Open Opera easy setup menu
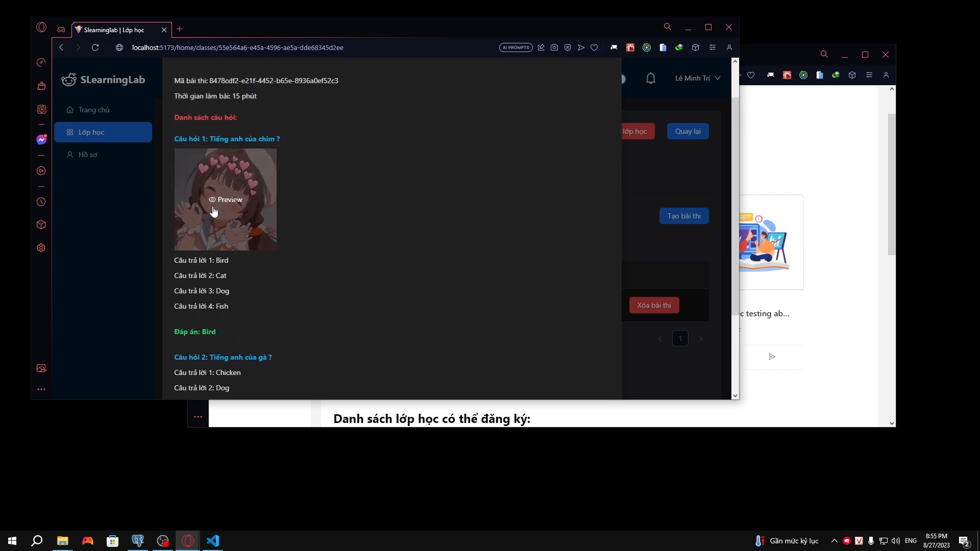The width and height of the screenshot is (980, 551). point(713,47)
